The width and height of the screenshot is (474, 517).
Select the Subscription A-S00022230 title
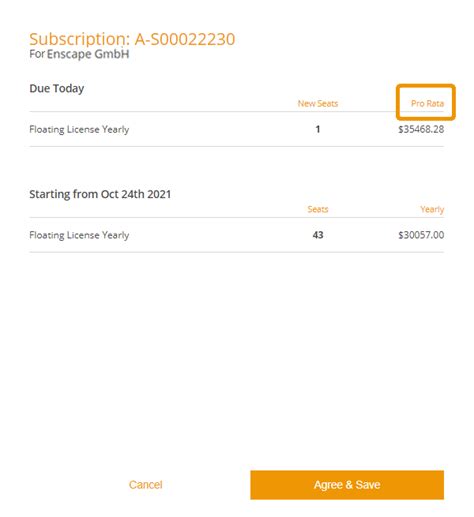point(132,39)
